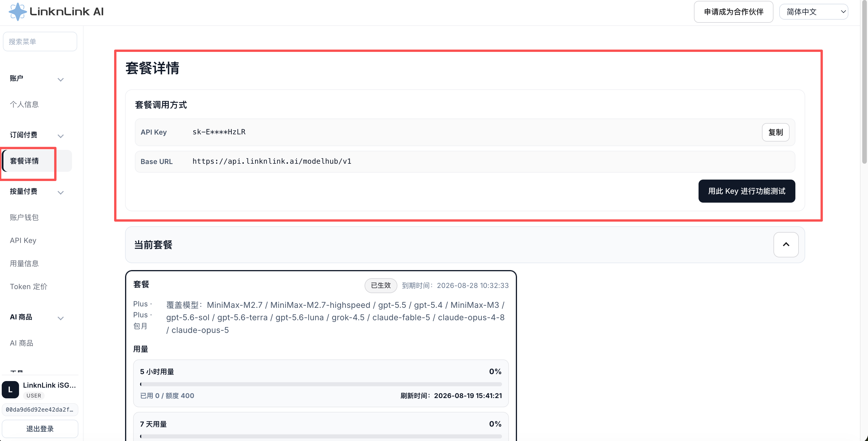Click the USER role badge
868x441 pixels.
pos(34,395)
